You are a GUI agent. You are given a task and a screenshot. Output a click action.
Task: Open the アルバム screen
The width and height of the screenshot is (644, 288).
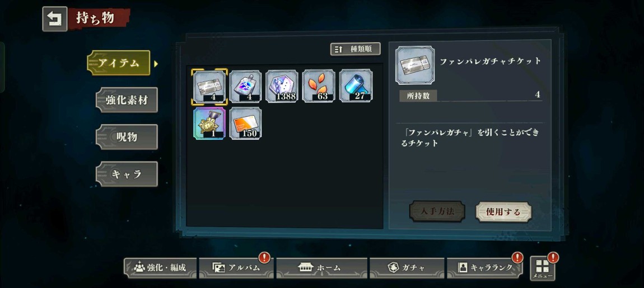(236, 268)
